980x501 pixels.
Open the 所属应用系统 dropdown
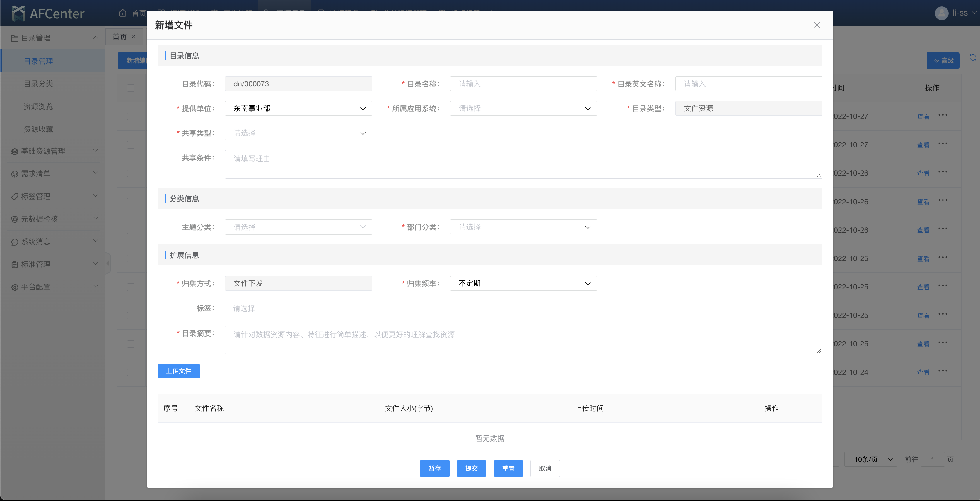523,108
